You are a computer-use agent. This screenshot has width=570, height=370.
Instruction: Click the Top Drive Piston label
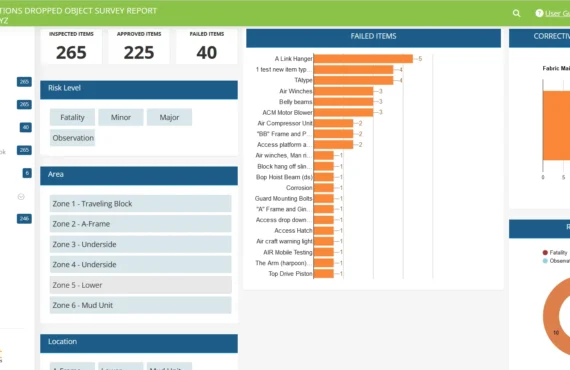(290, 274)
